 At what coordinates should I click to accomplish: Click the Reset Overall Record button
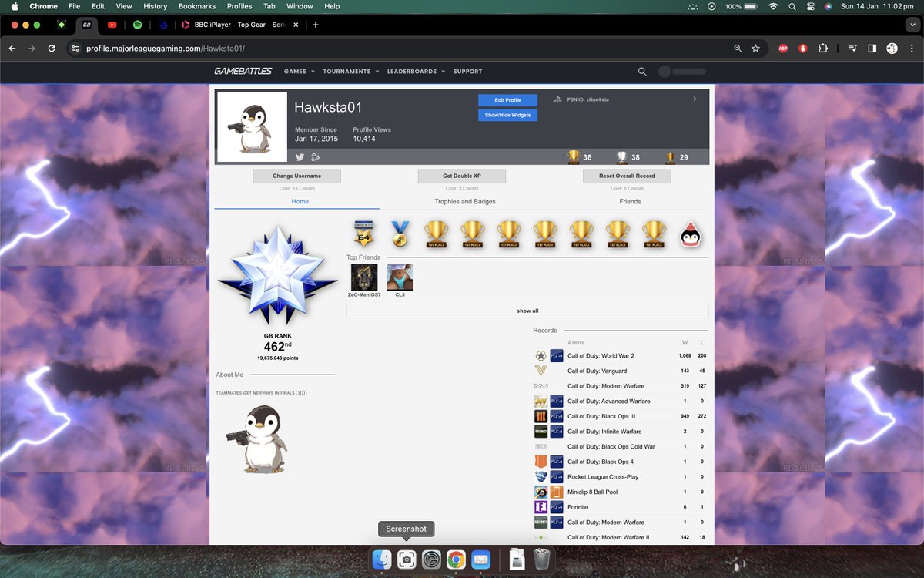[x=627, y=176]
